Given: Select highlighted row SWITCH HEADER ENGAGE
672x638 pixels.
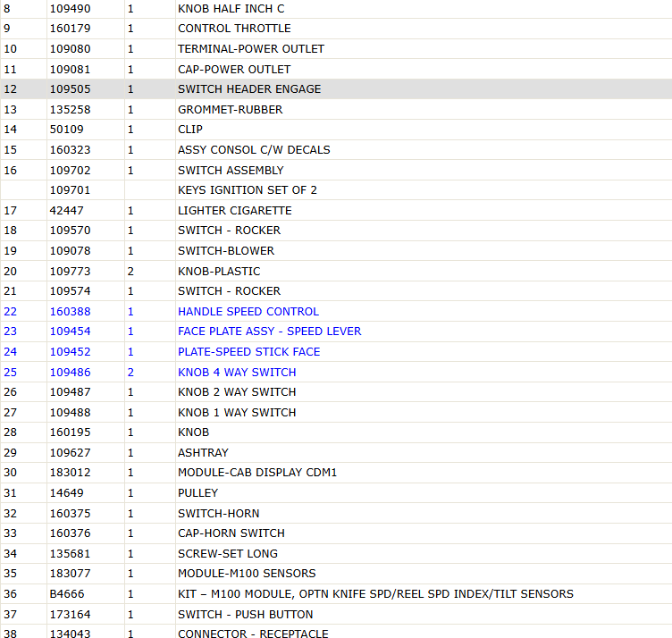Looking at the screenshot, I should click(336, 89).
